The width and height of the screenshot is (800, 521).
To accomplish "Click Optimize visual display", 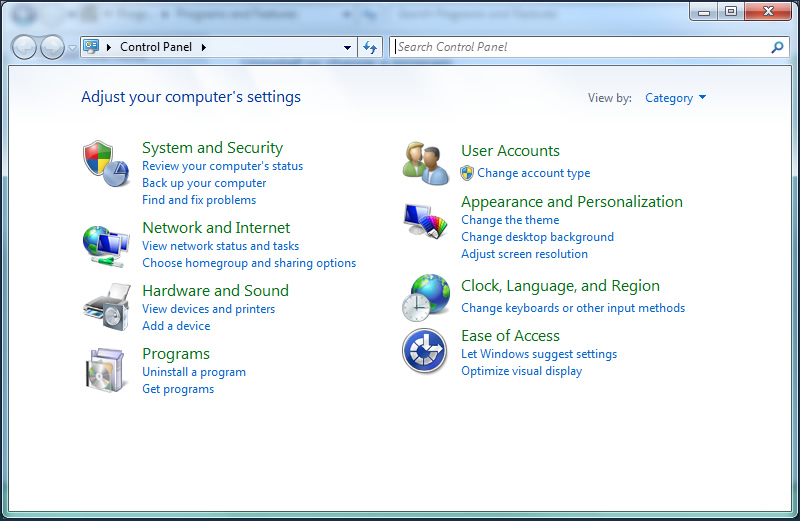I will (x=521, y=371).
